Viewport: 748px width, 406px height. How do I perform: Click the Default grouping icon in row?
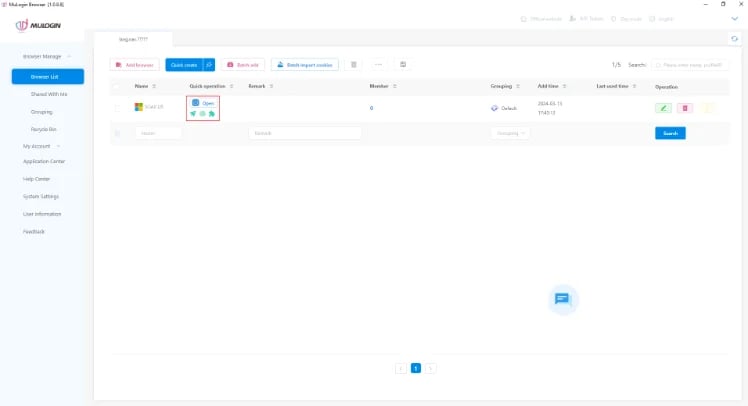(494, 108)
